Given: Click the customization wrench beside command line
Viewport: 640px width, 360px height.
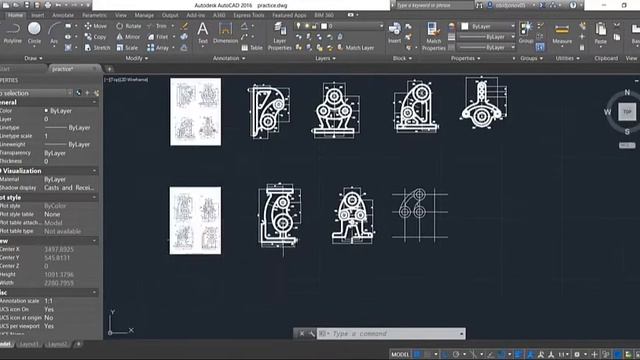Looking at the screenshot, I should pyautogui.click(x=312, y=334).
